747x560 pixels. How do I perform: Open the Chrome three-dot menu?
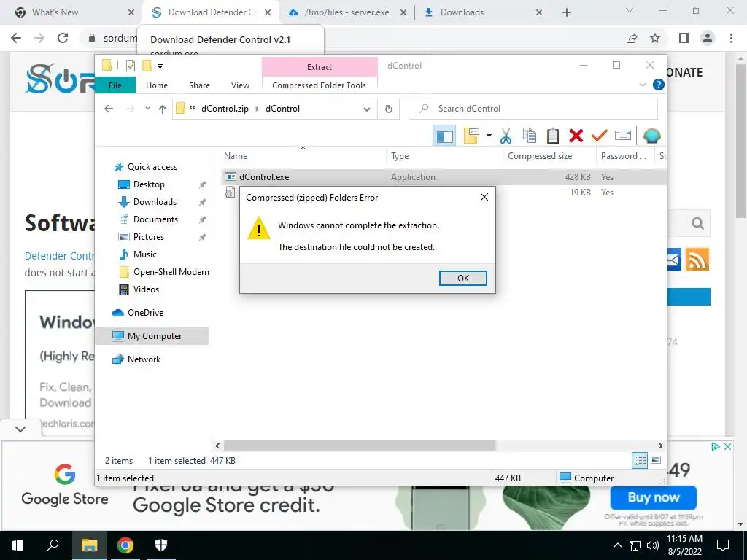click(731, 38)
